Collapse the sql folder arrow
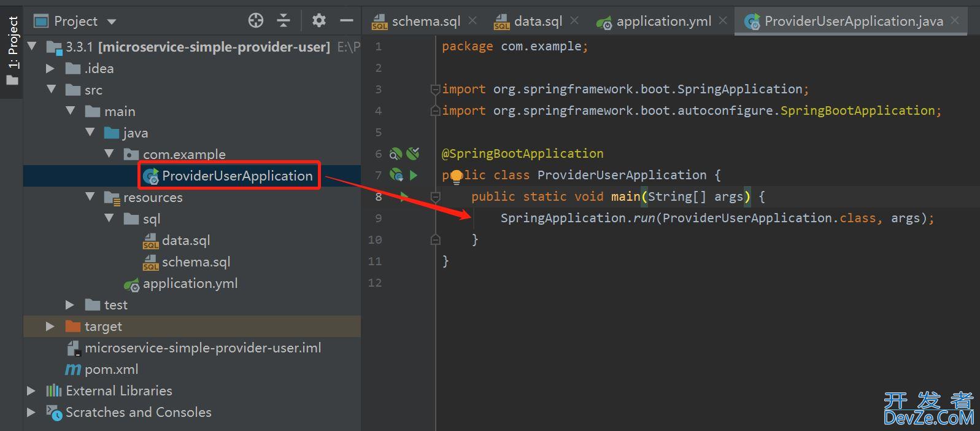Image resolution: width=980 pixels, height=431 pixels. [109, 218]
